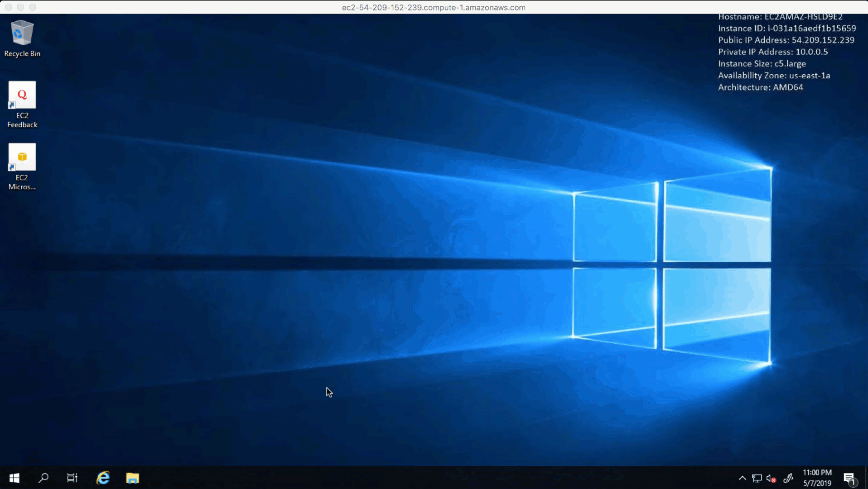Click the pen input tray icon

click(788, 478)
